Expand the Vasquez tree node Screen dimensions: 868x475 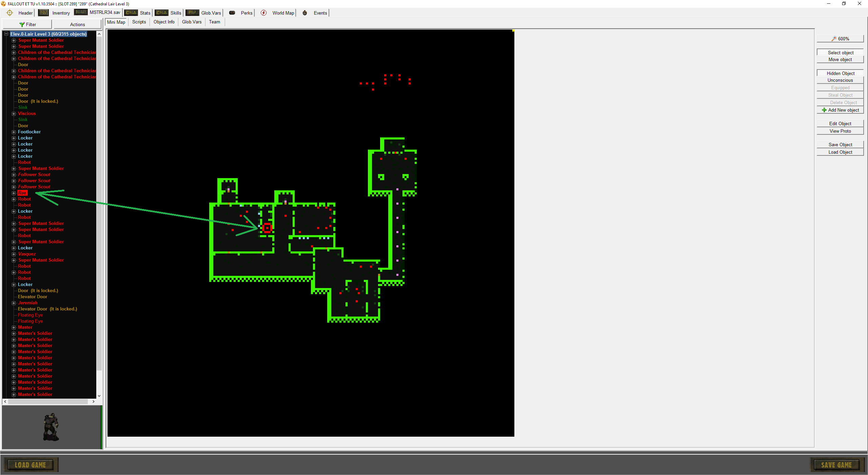[x=14, y=254]
